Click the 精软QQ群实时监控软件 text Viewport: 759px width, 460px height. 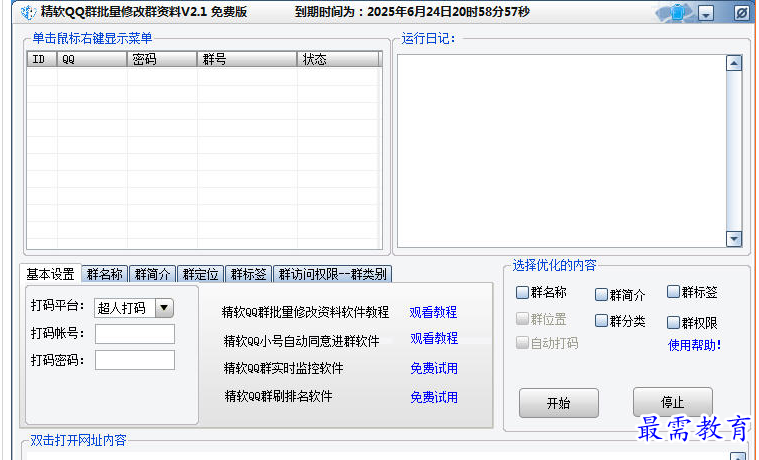(284, 368)
